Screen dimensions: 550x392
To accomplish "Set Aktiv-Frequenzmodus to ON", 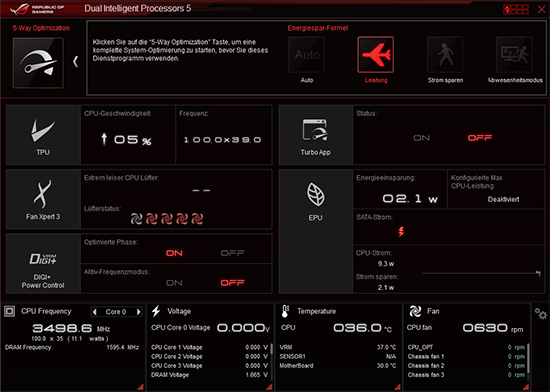I will coord(174,283).
